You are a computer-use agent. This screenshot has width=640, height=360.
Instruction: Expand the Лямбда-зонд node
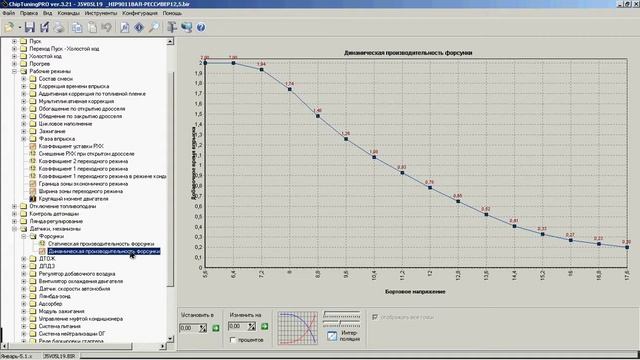tap(24, 296)
